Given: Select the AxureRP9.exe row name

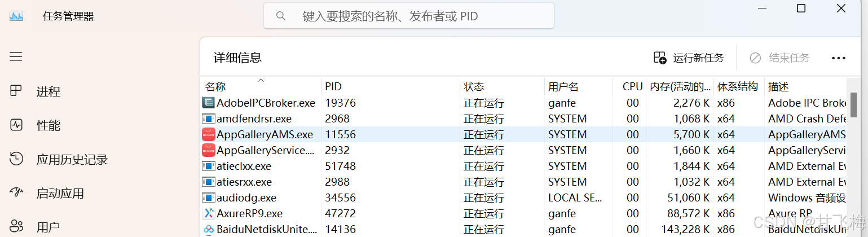Looking at the screenshot, I should click(249, 213).
